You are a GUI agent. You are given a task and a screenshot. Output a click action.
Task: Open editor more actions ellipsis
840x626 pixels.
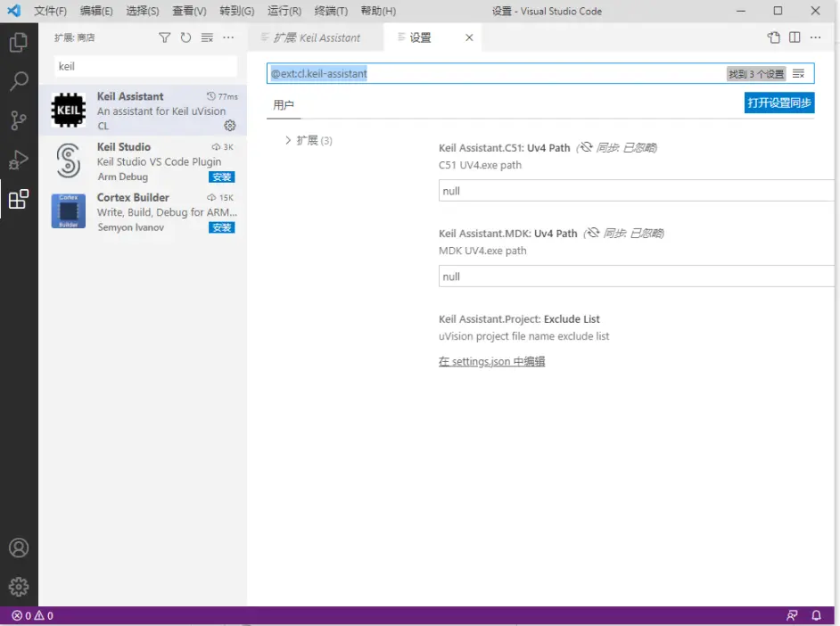pyautogui.click(x=815, y=37)
